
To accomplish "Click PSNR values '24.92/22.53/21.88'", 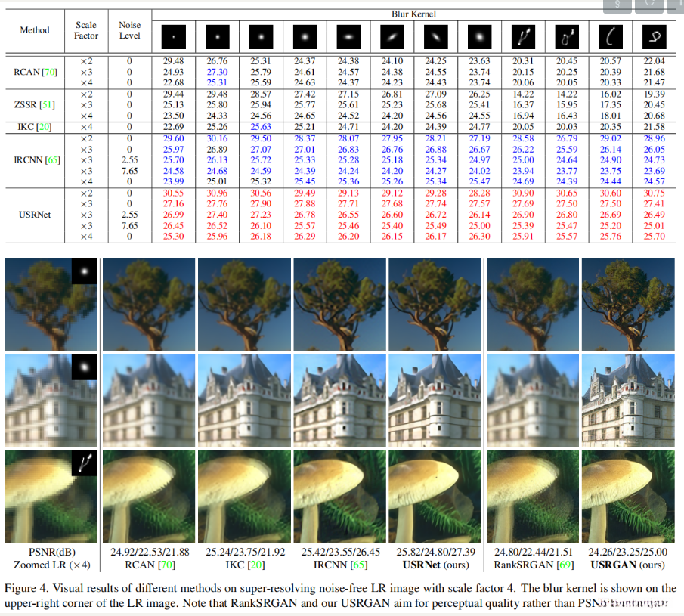I will tap(150, 552).
